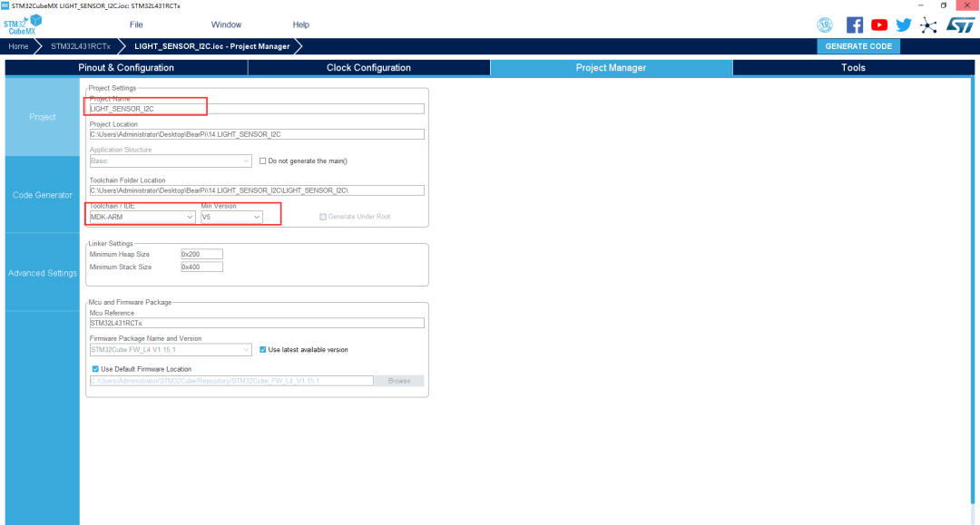
Task: Switch to the Tools tab
Action: point(853,67)
